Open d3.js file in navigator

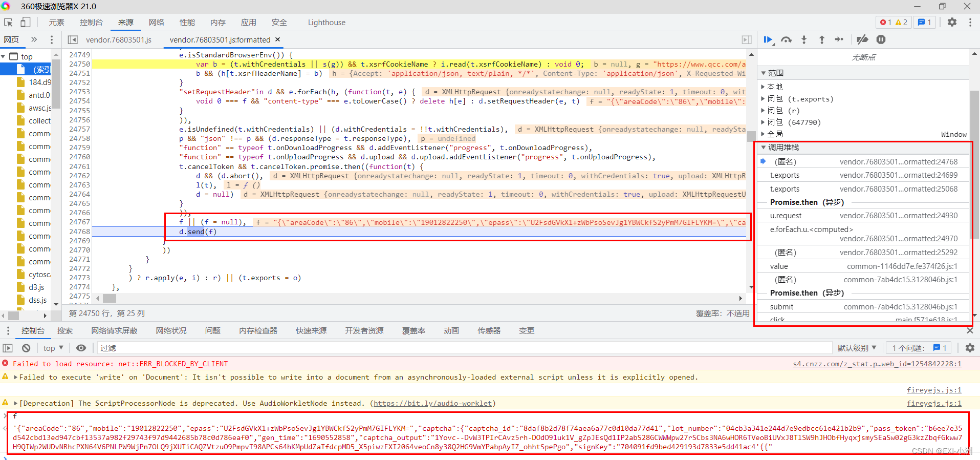36,287
